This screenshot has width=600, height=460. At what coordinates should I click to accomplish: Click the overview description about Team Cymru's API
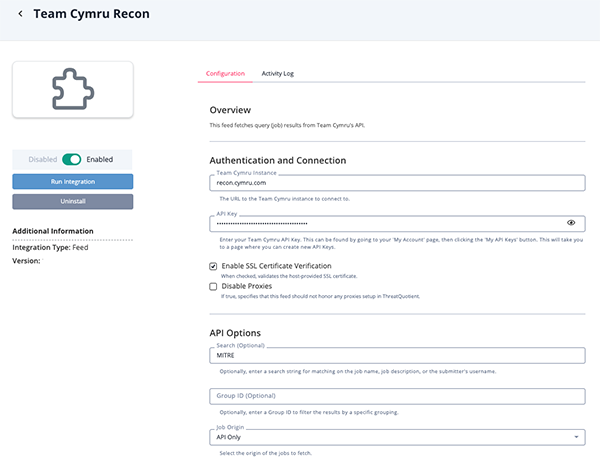click(287, 125)
